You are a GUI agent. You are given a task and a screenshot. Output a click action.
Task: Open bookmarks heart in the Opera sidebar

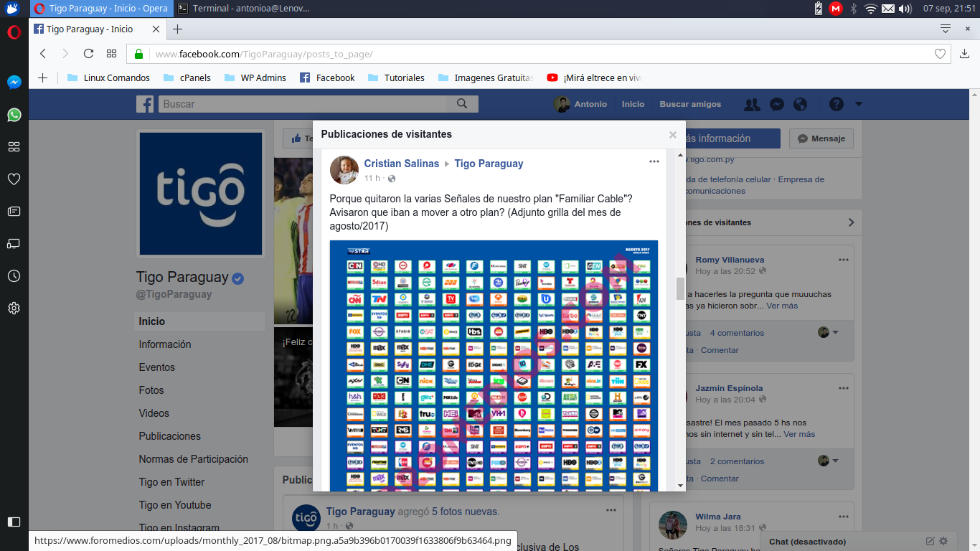[x=14, y=179]
